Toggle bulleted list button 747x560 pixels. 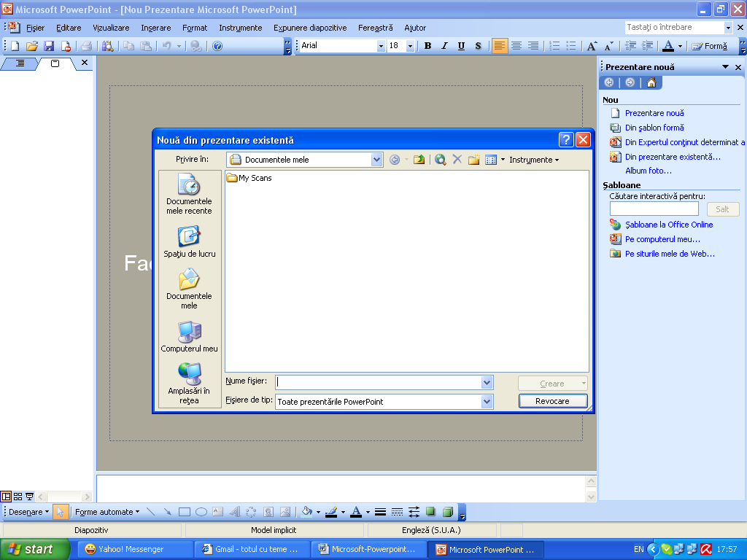click(571, 46)
